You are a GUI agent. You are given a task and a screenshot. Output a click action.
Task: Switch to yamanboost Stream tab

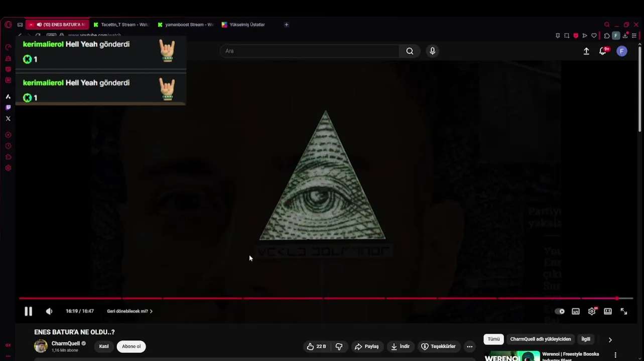coord(186,25)
